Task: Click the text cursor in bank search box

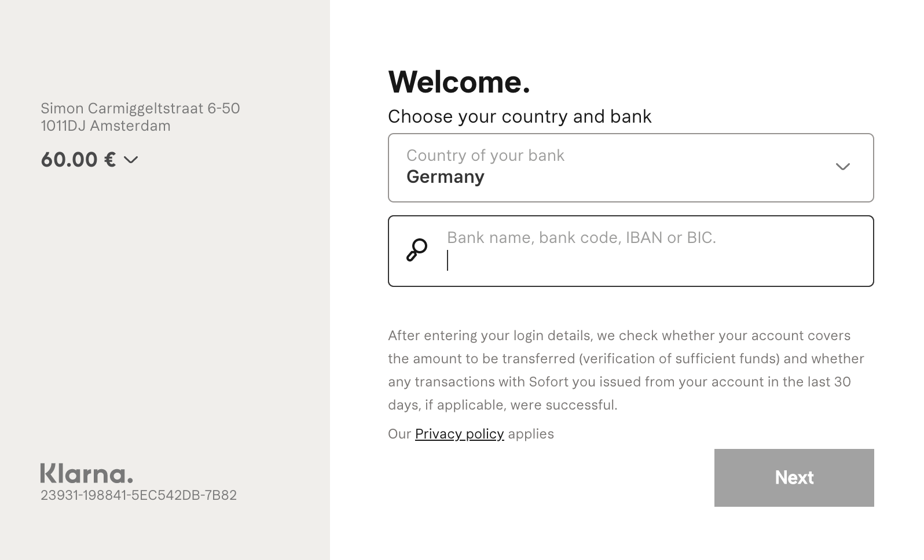Action: [448, 260]
